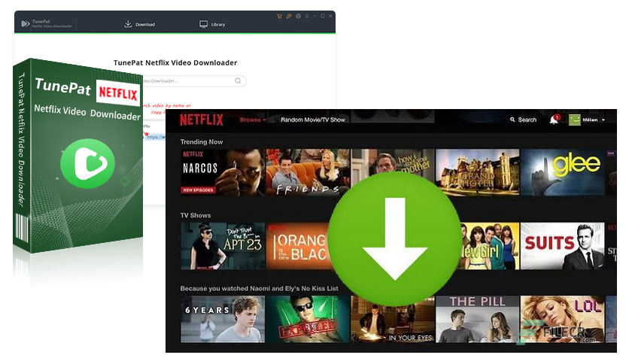
Task: Open the TunePat settings gear icon
Action: click(x=299, y=16)
